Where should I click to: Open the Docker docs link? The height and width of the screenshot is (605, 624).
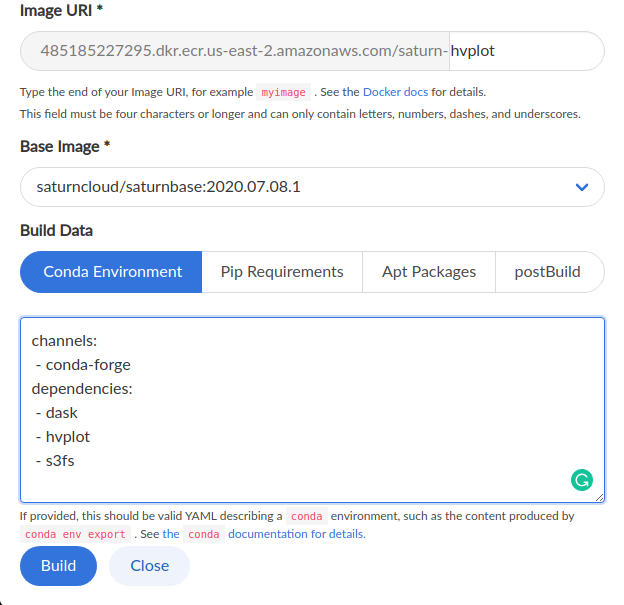click(x=395, y=92)
